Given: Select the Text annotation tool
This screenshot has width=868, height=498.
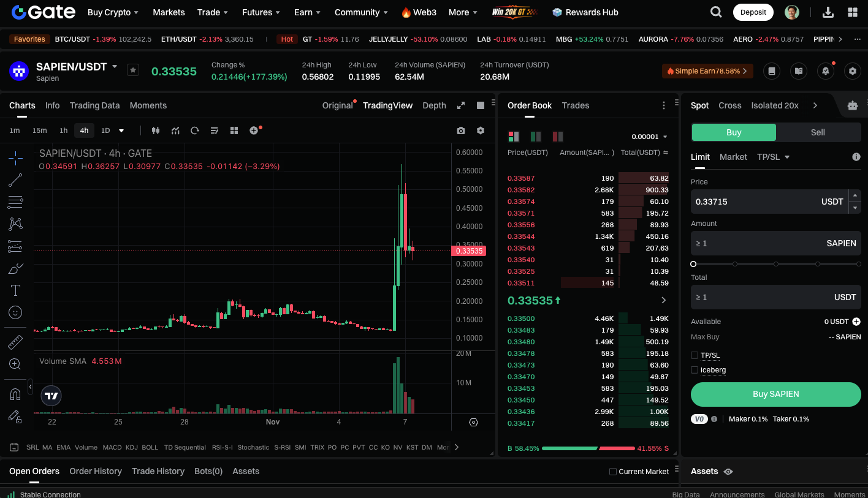Looking at the screenshot, I should (x=15, y=290).
